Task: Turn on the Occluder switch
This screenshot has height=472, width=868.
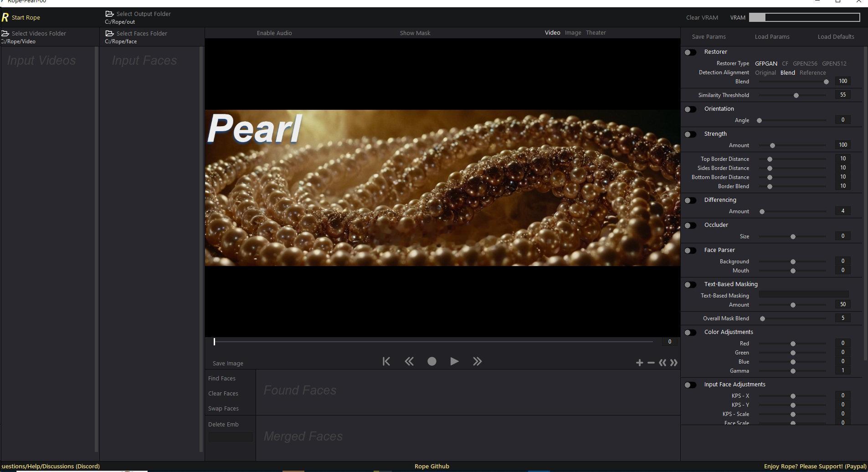Action: [690, 226]
